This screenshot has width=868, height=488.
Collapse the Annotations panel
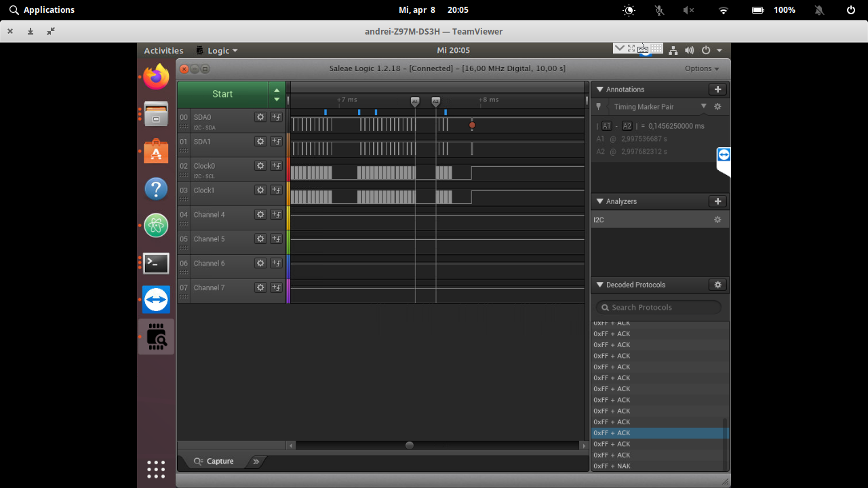click(599, 89)
